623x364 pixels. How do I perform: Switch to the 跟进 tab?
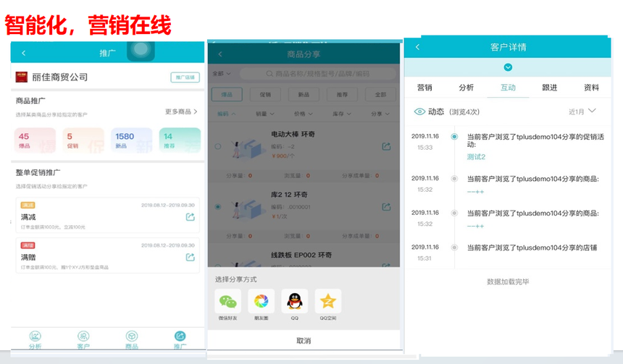[550, 88]
